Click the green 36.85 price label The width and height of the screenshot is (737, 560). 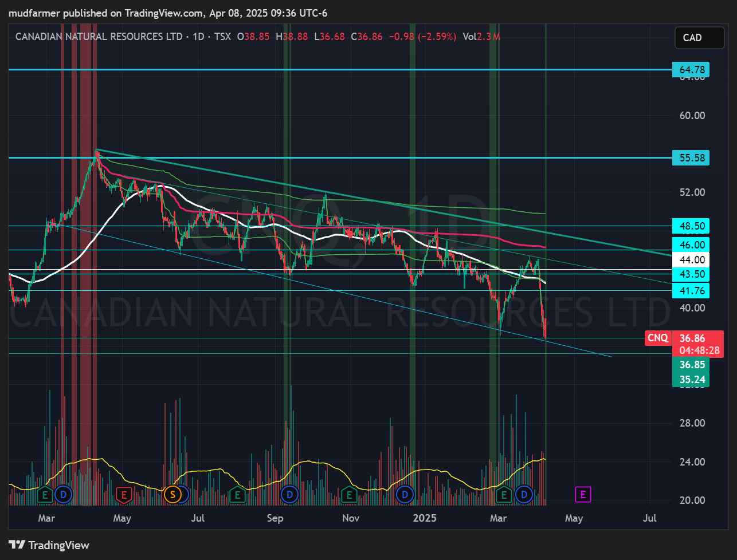click(x=691, y=365)
